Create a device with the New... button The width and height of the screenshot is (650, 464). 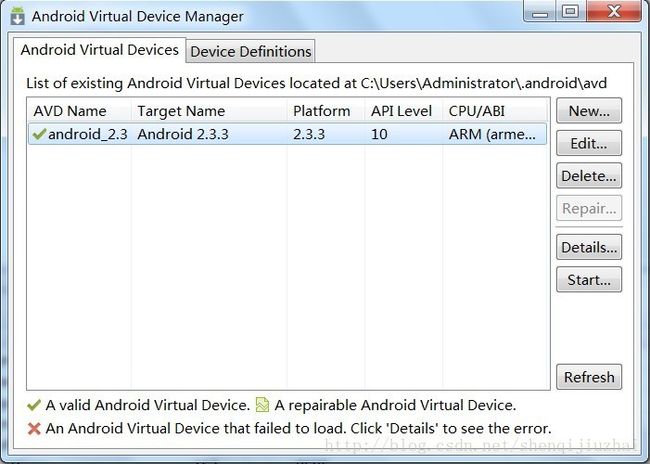click(589, 111)
